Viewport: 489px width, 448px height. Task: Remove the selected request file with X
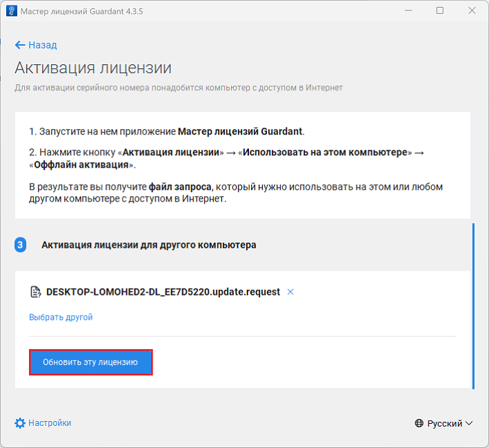pyautogui.click(x=290, y=292)
